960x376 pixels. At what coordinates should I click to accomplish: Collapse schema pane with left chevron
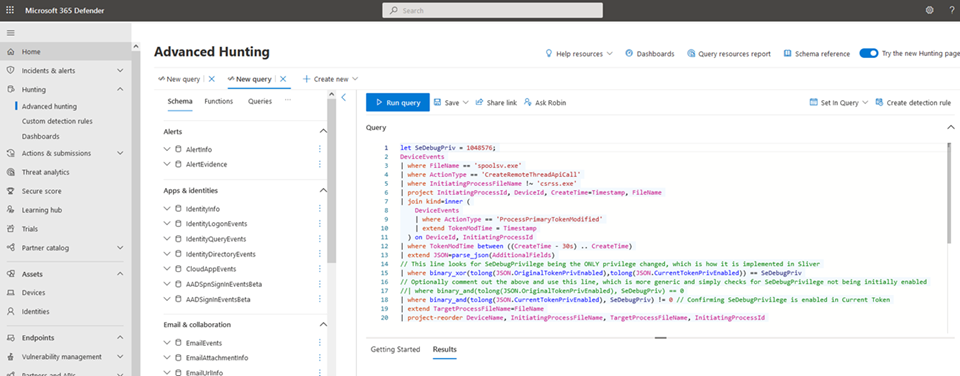(x=343, y=97)
